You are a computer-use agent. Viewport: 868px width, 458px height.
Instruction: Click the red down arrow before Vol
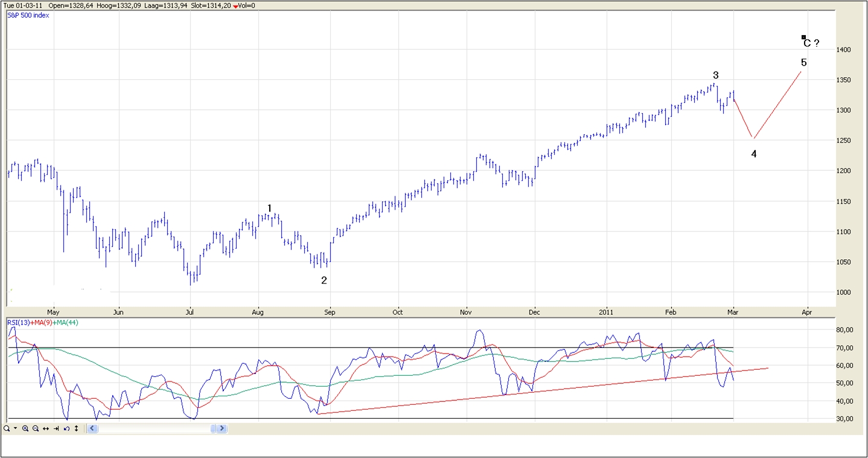point(235,6)
